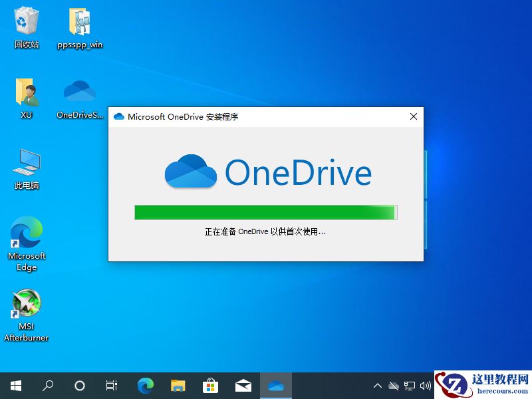The height and width of the screenshot is (399, 532).
Task: Open 此电脑 (This PC) from the desktop
Action: point(26,160)
